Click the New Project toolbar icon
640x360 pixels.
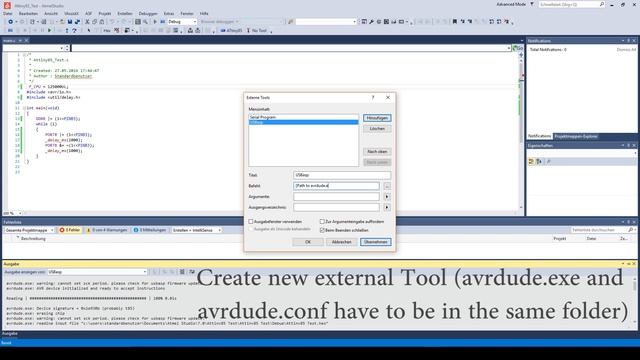click(32, 22)
